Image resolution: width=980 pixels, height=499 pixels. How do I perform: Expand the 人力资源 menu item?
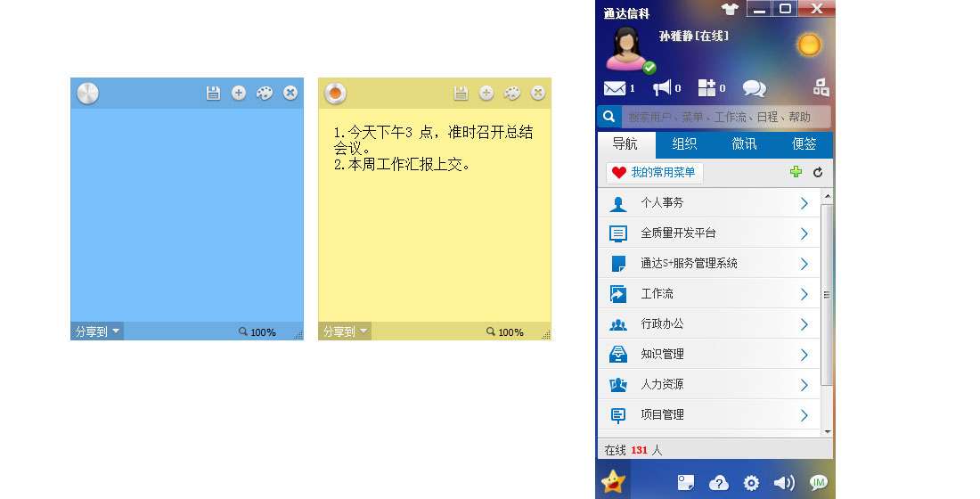pos(709,385)
